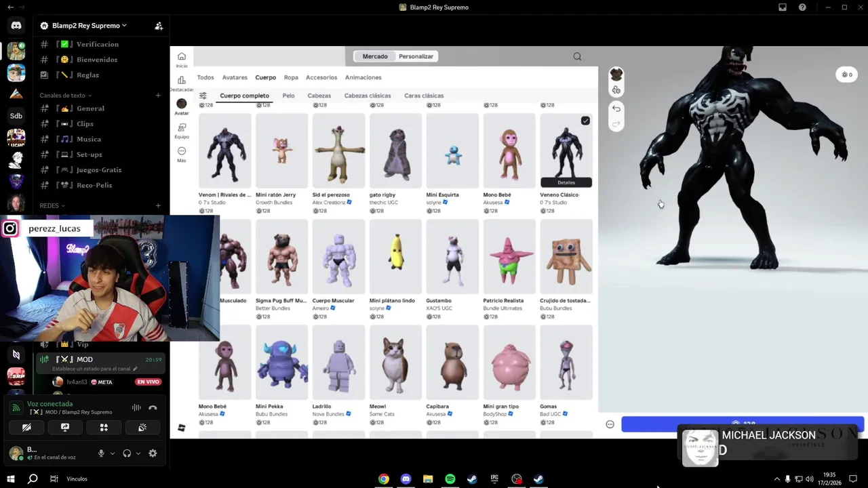
Task: Click the invite people icon beside server name
Action: coord(159,26)
